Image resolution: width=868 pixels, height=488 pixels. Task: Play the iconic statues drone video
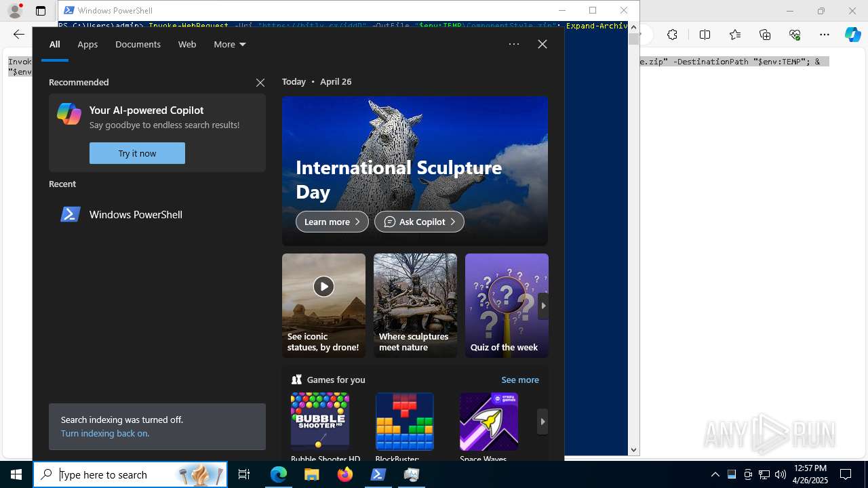323,287
